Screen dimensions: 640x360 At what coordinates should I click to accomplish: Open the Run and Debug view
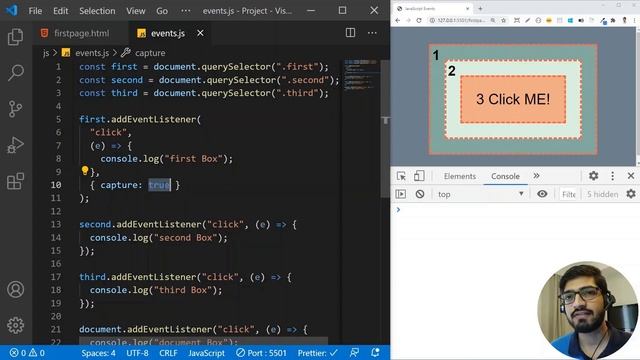click(x=16, y=145)
